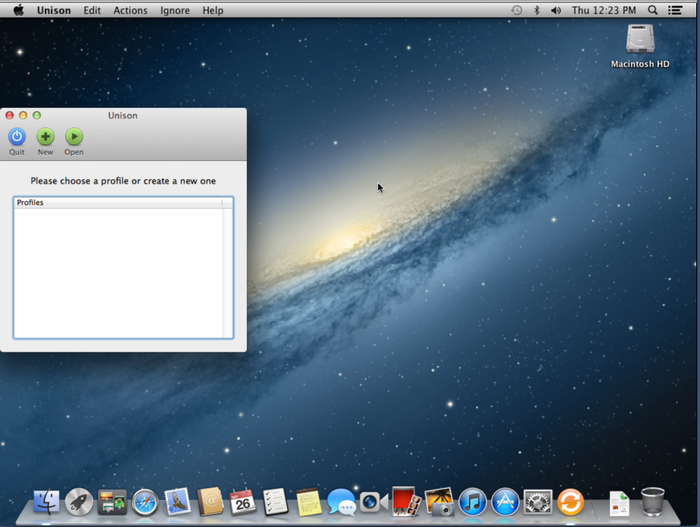700x527 pixels.
Task: Open the Unison app menu
Action: 54,10
